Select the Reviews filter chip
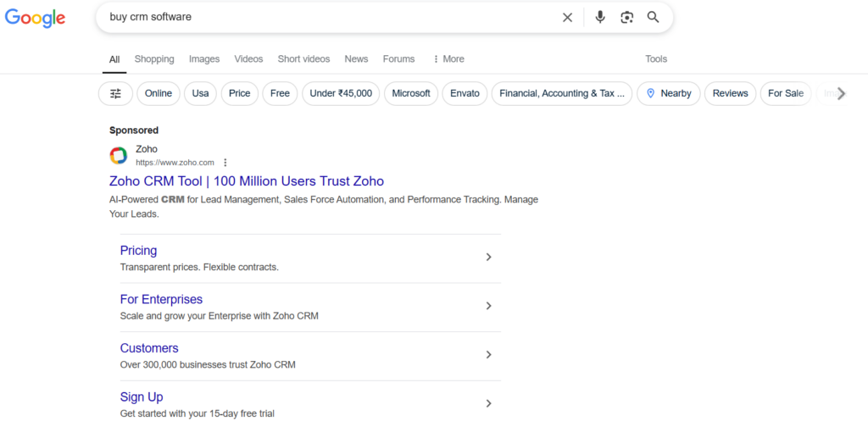This screenshot has height=427, width=868. (730, 93)
